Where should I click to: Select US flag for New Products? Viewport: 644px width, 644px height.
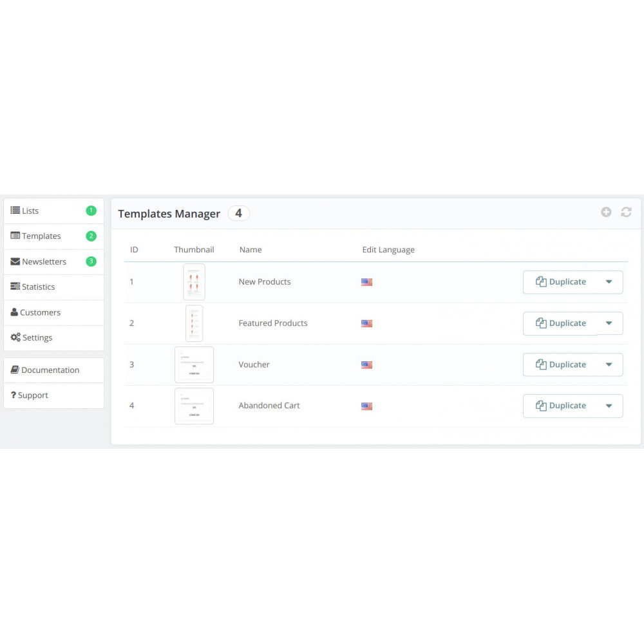coord(366,282)
